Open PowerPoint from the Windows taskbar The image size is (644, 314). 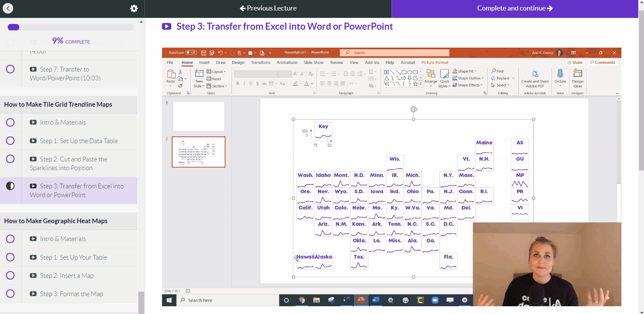pos(361,300)
